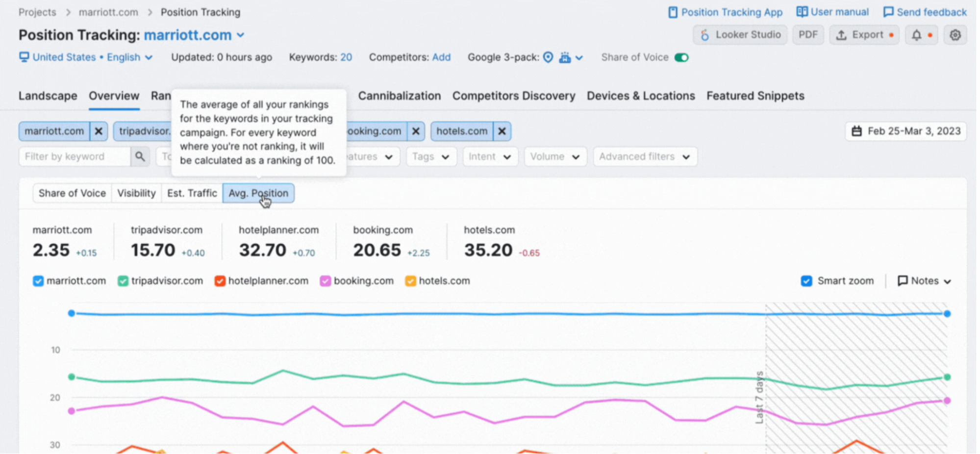Screen dimensions: 980x454
Task: Click booking.com line end point on chart
Action: [947, 401]
